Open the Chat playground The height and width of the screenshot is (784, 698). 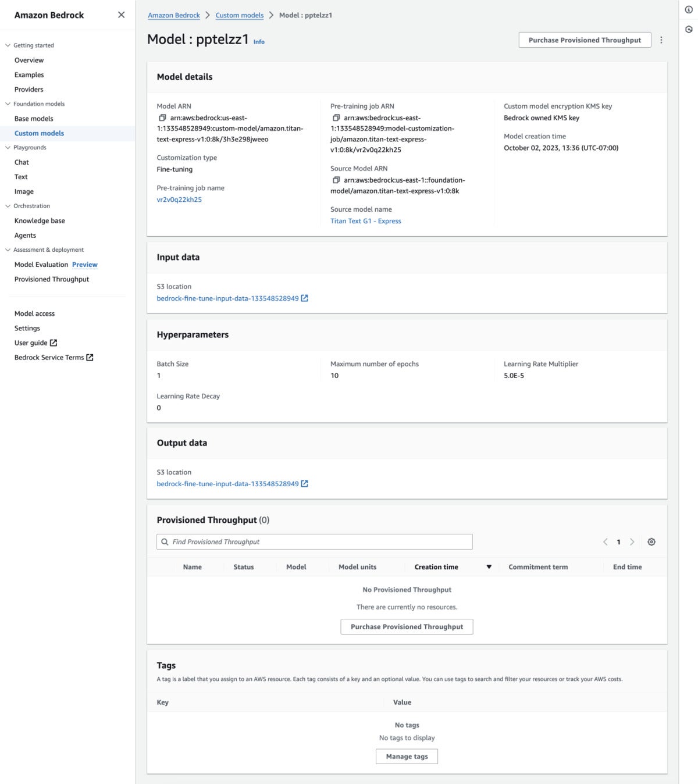point(22,162)
